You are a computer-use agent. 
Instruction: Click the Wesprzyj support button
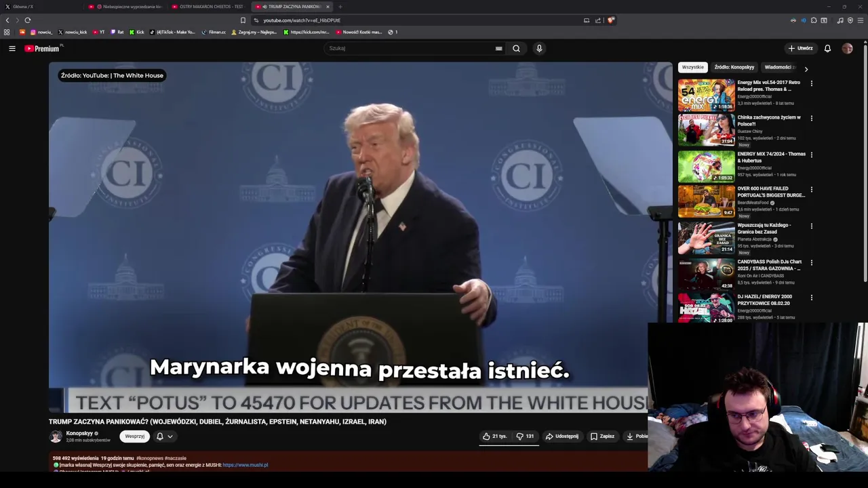click(134, 436)
